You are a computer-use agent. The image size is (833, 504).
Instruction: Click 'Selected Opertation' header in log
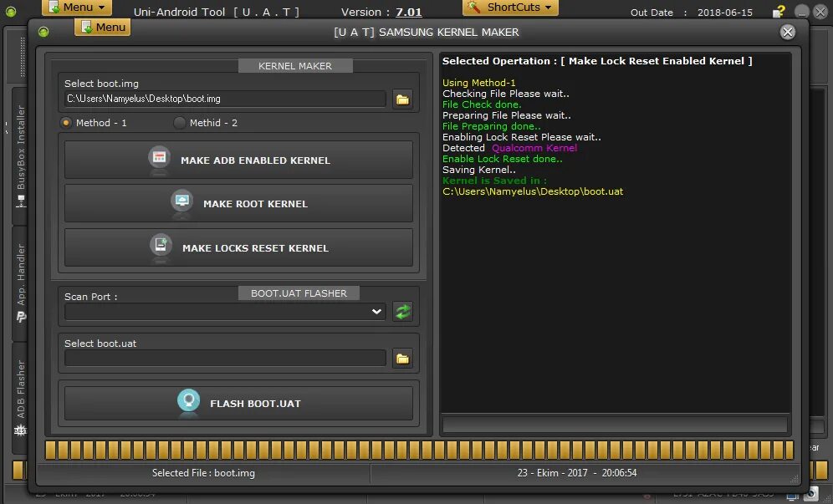click(597, 61)
